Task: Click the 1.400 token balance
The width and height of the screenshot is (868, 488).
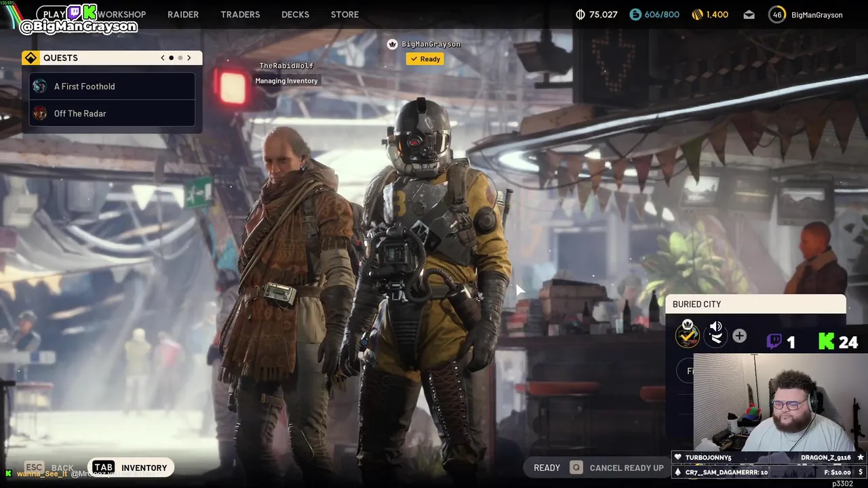Action: pos(717,14)
